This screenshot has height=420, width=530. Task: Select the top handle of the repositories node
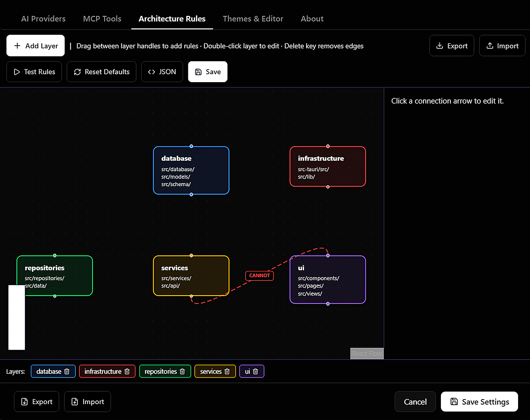(x=55, y=255)
